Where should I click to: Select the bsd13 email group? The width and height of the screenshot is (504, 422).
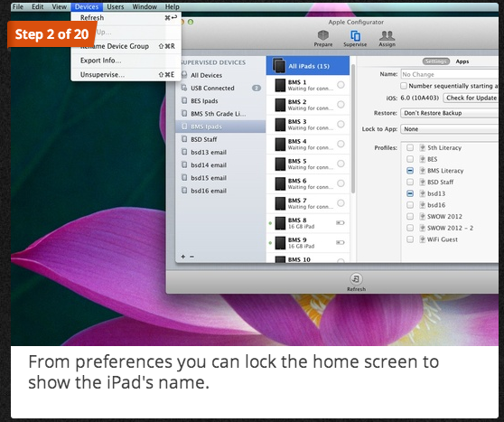pos(220,152)
